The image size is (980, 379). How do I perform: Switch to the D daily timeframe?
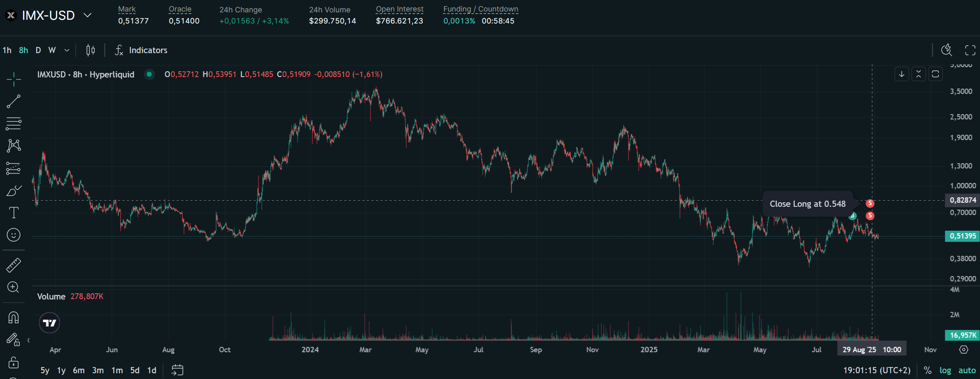pos(38,50)
